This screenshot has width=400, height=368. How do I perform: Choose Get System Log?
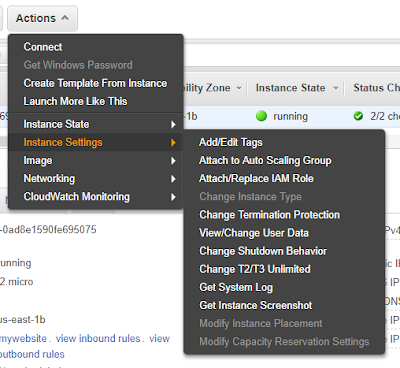pyautogui.click(x=236, y=287)
